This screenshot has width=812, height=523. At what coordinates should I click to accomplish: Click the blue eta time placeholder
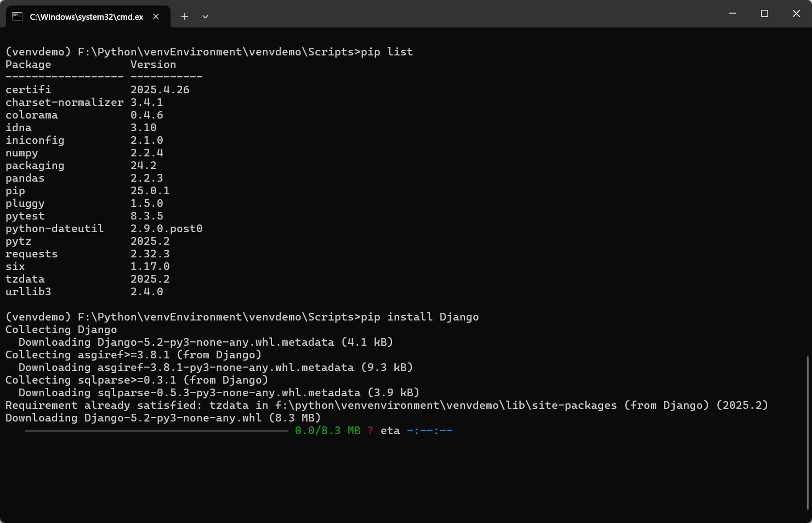(x=429, y=431)
